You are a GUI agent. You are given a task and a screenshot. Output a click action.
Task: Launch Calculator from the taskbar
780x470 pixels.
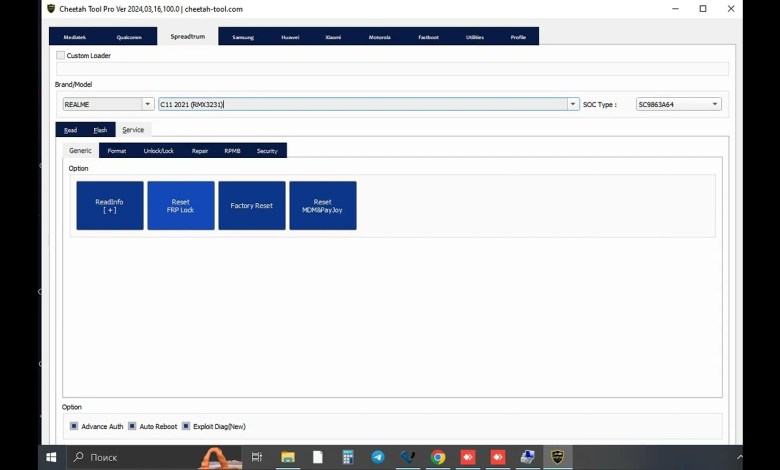[348, 457]
